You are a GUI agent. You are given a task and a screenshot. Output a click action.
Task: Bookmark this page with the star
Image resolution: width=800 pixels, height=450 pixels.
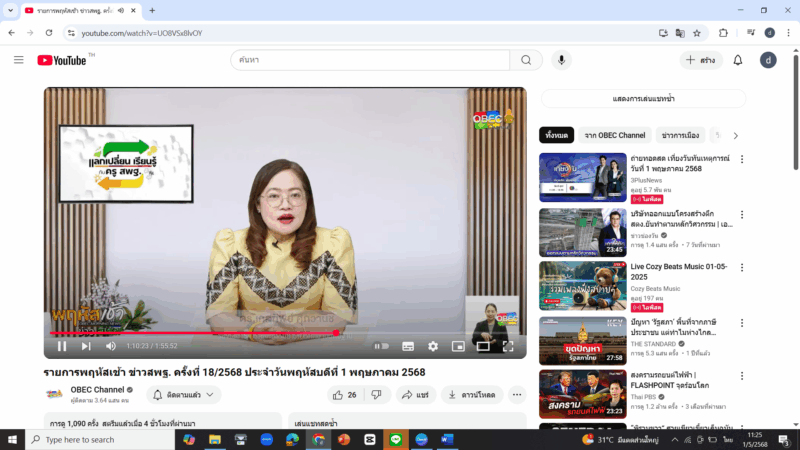tap(697, 33)
